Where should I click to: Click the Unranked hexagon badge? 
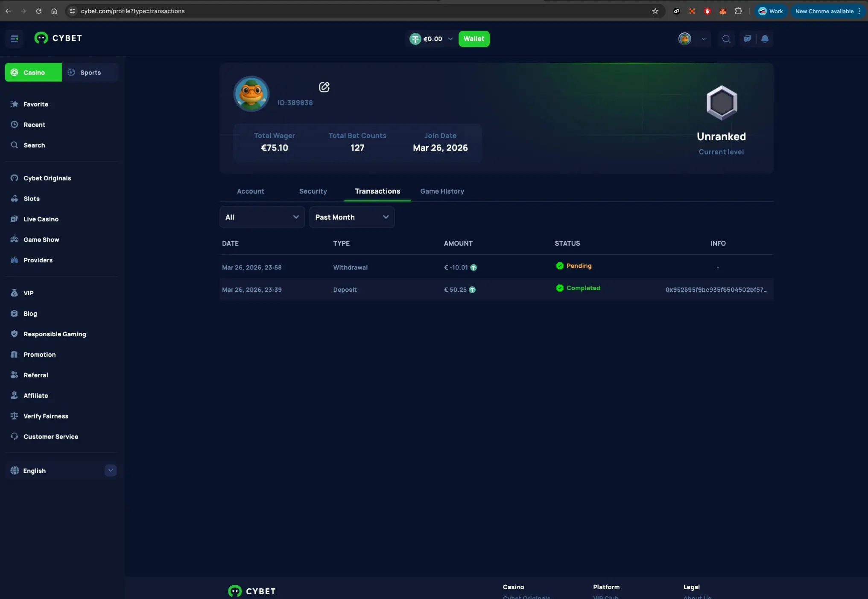[722, 103]
